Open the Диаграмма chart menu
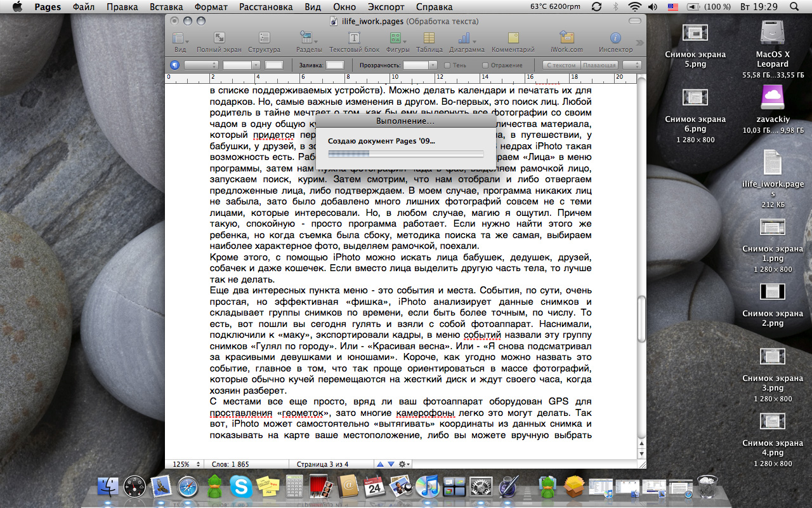Screen dimensions: 812x508 [x=466, y=42]
